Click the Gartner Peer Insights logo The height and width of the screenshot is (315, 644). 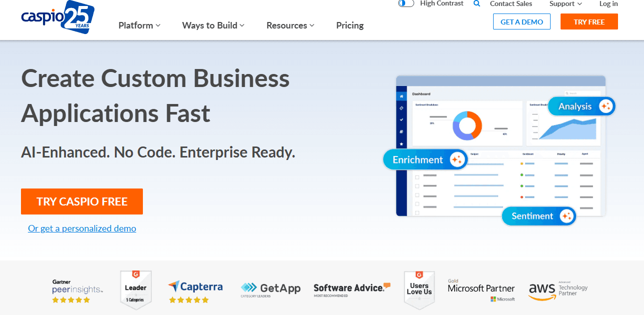[x=77, y=291]
